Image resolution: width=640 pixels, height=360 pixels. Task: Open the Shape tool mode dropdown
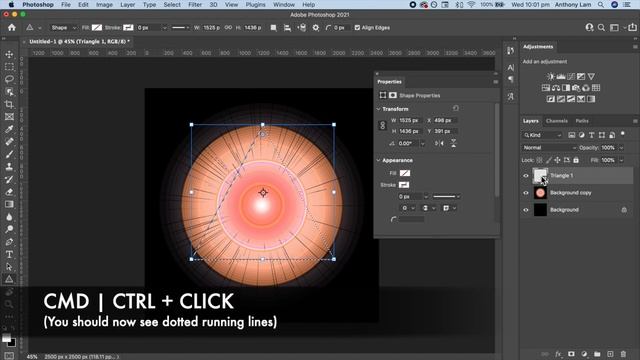pyautogui.click(x=63, y=28)
